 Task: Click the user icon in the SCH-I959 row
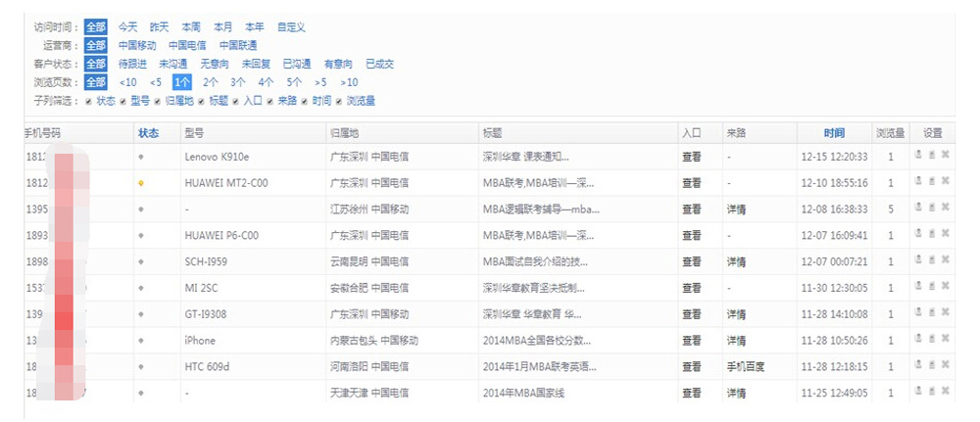917,260
